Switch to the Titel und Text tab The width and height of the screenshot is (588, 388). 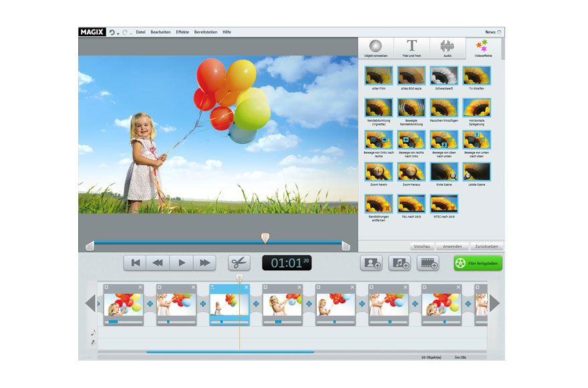click(x=412, y=48)
